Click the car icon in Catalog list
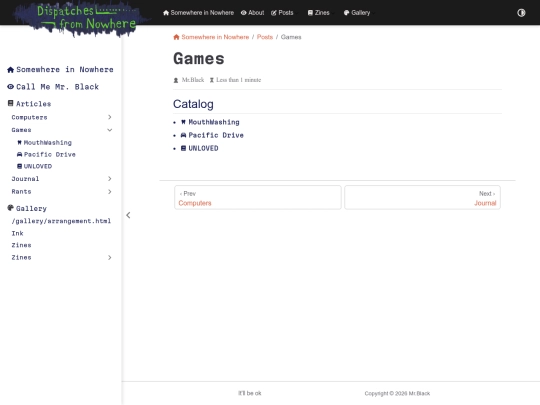 (x=183, y=135)
